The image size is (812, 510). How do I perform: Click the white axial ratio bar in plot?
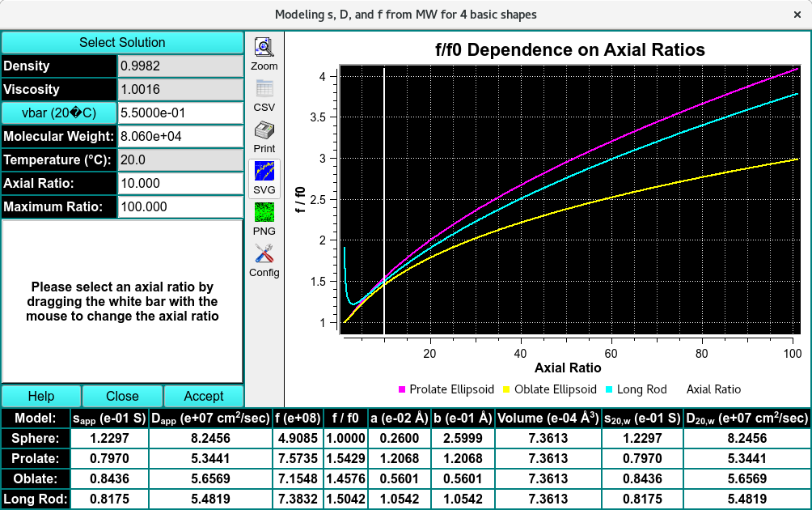pyautogui.click(x=384, y=202)
